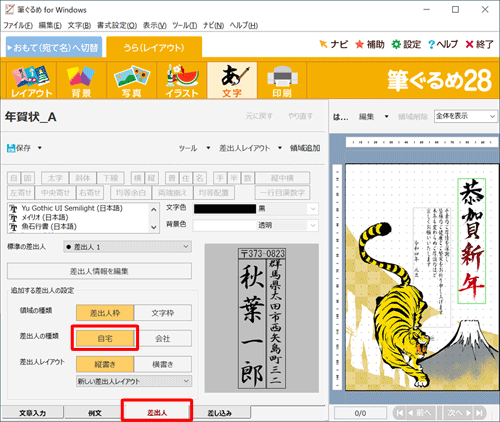
Task: Select 自宅 sender type
Action: click(105, 338)
